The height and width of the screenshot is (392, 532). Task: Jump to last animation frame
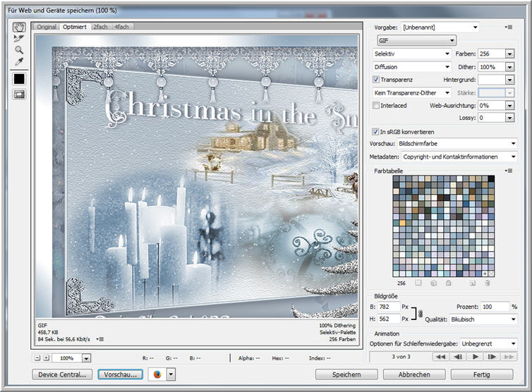coord(509,357)
